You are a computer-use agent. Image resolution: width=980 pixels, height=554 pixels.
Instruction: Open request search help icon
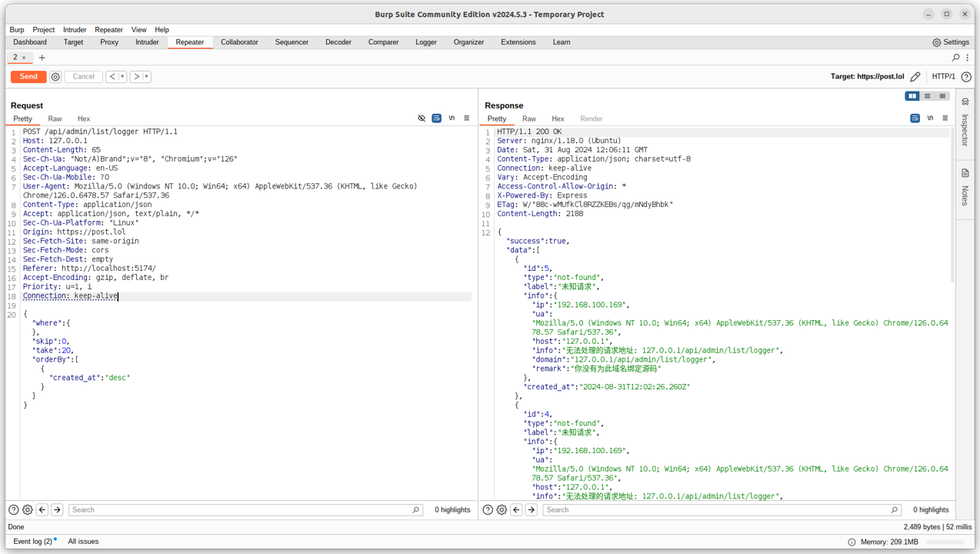tap(13, 509)
